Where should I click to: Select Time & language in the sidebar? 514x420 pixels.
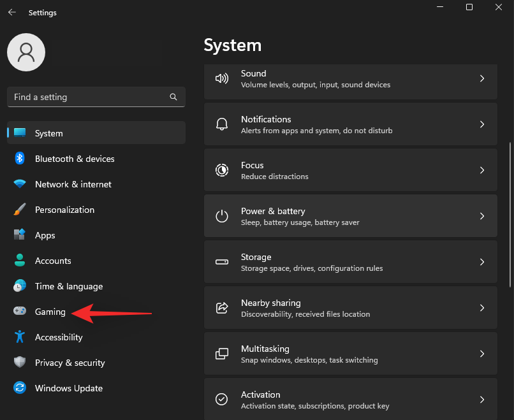69,286
